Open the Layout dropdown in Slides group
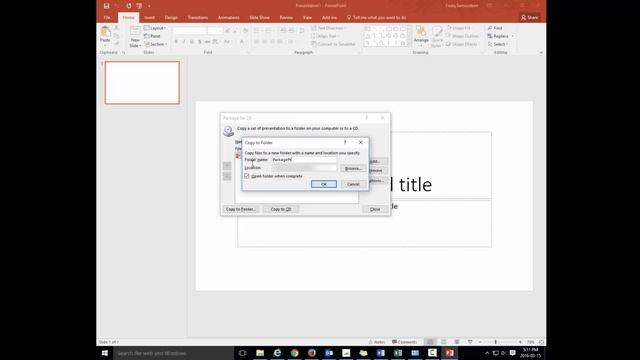The width and height of the screenshot is (640, 360). (155, 28)
